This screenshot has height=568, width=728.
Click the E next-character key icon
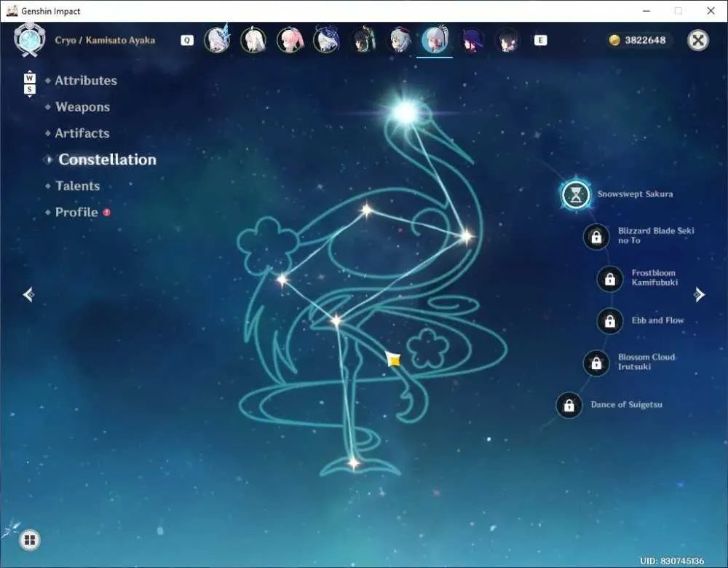point(540,40)
